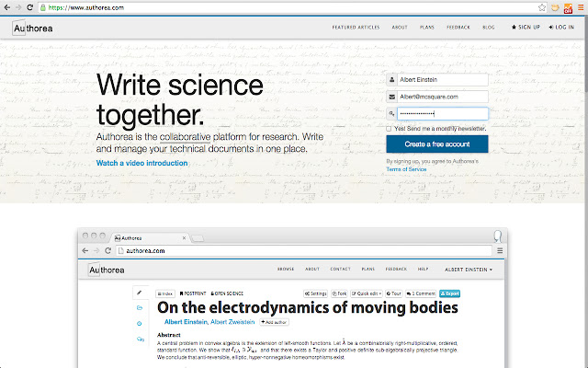Click the green padlock security icon

tap(43, 7)
